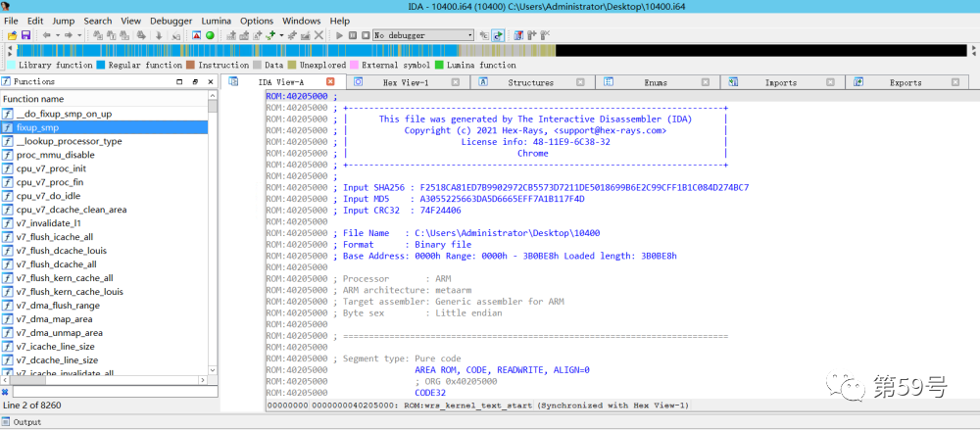Switch to the Hex View-1 tab
The height and width of the screenshot is (430, 980).
(x=406, y=82)
